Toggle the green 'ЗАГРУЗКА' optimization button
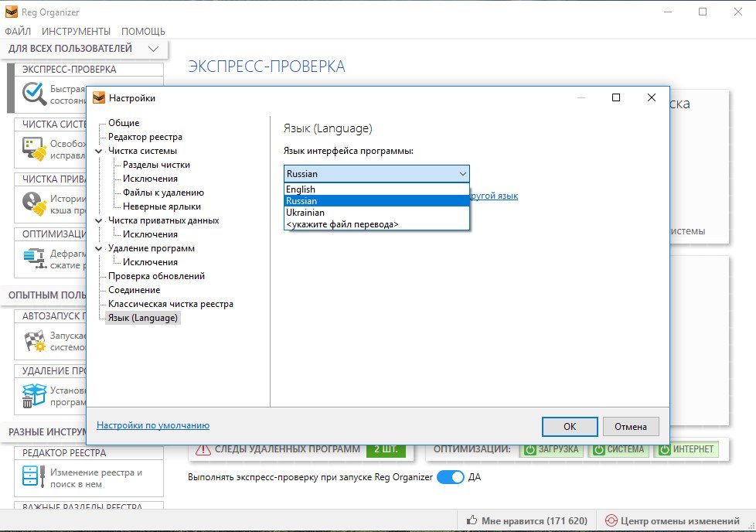This screenshot has width=756, height=532. 552,449
